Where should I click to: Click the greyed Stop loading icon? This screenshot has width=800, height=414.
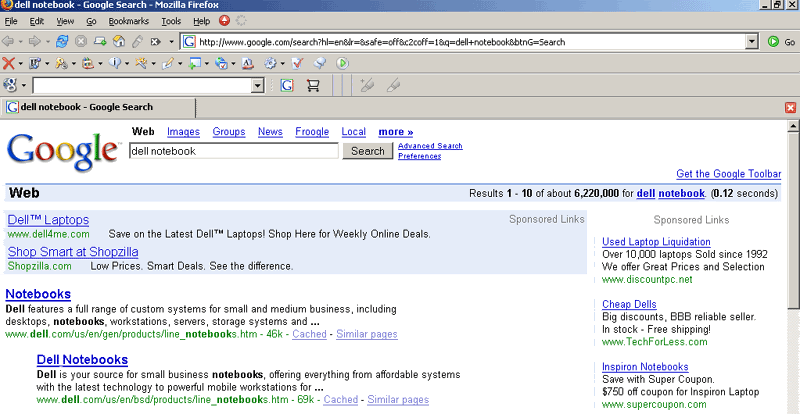[81, 42]
